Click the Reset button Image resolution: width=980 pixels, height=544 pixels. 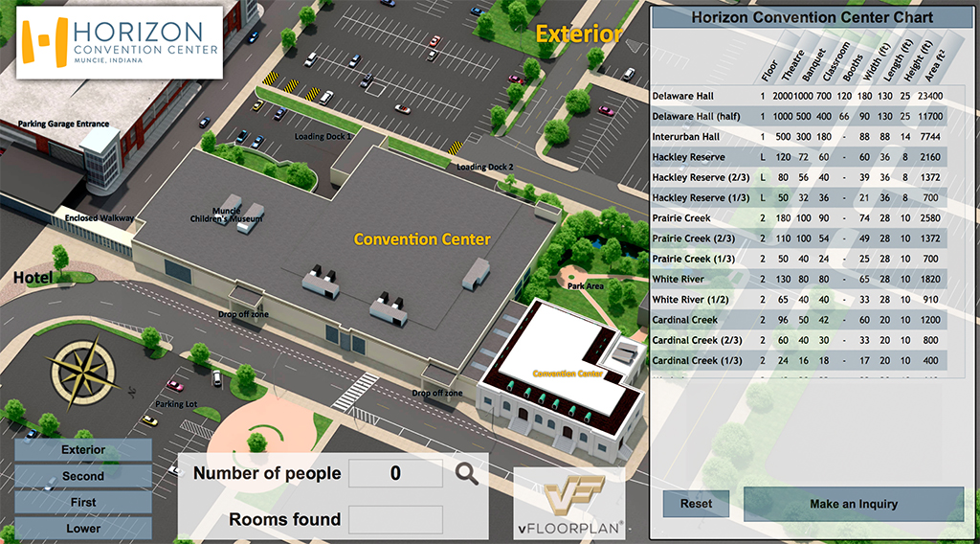pos(696,504)
